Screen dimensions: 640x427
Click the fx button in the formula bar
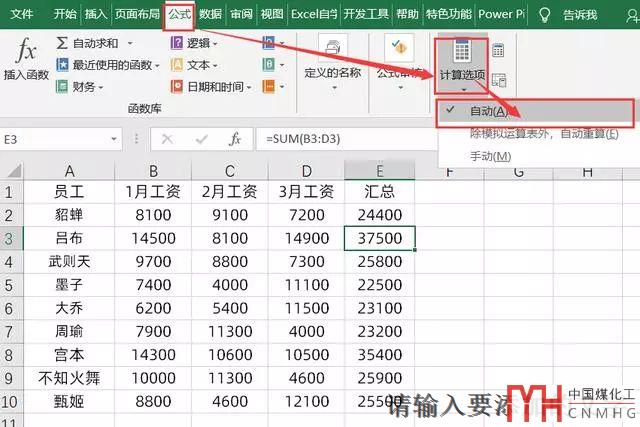[x=234, y=139]
